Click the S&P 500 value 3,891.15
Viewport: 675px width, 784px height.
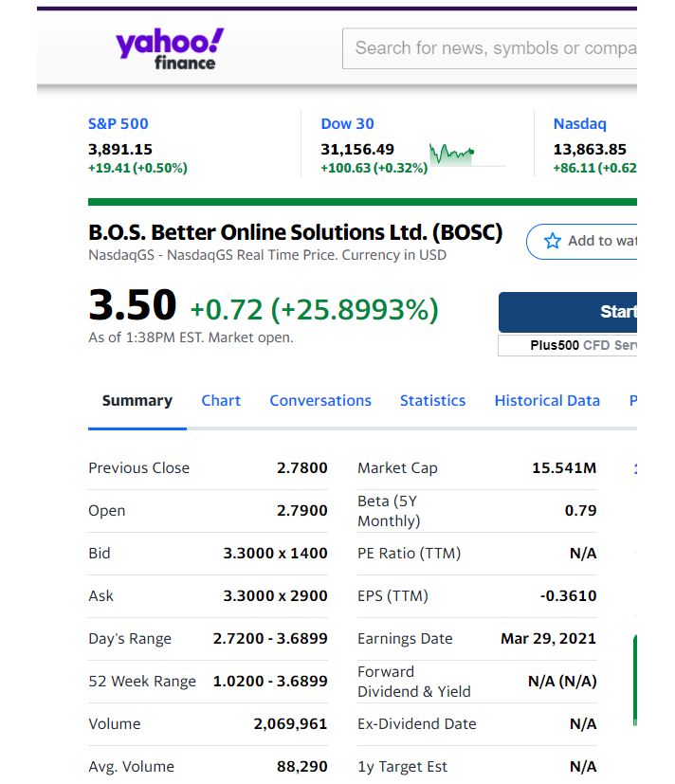120,149
